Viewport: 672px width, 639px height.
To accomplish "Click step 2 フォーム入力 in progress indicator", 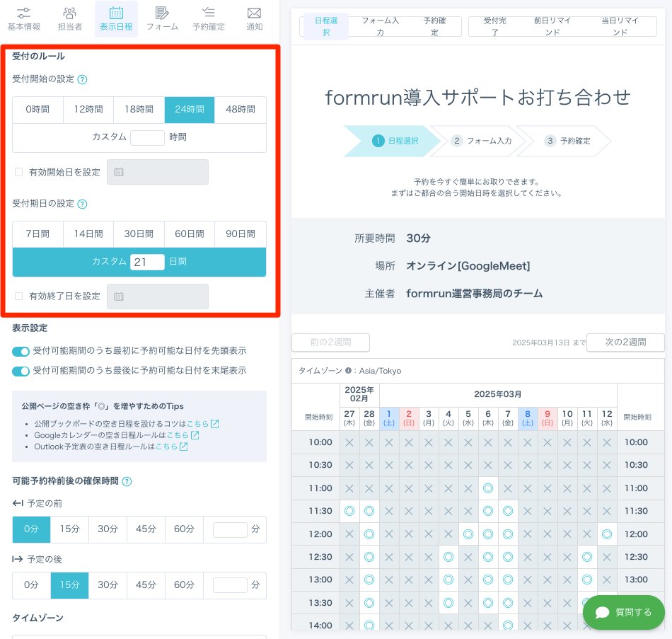I will click(x=482, y=141).
